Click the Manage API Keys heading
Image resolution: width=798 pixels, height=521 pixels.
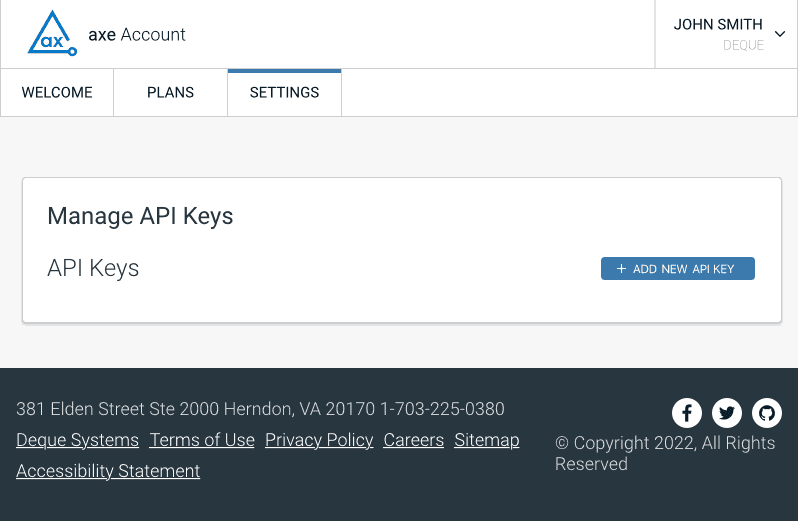click(x=140, y=216)
